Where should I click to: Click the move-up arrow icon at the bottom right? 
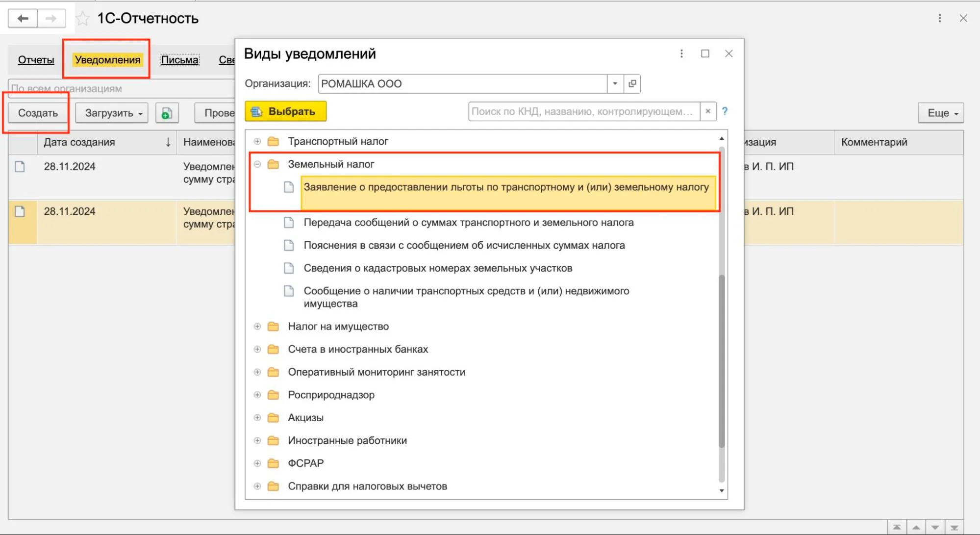(916, 528)
